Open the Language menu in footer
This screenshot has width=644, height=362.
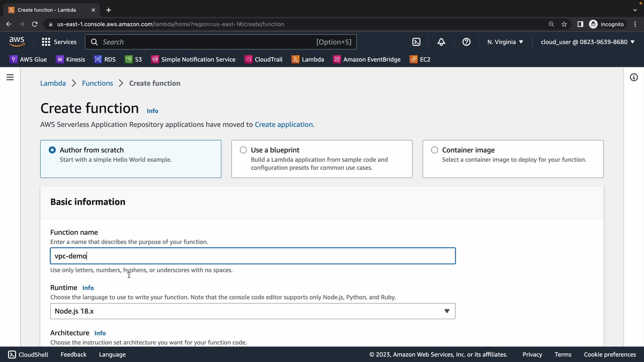(112, 354)
